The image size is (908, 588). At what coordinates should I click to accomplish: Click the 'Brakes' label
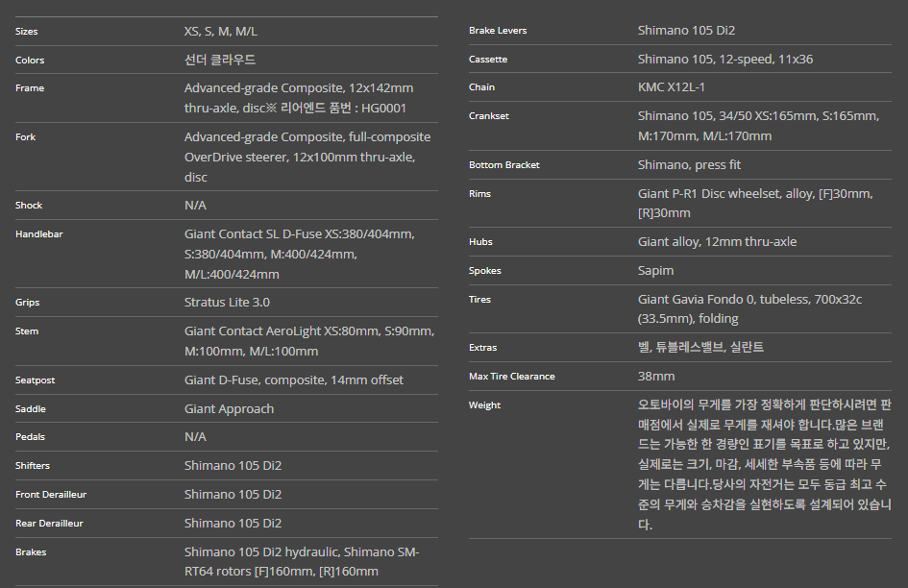click(31, 552)
